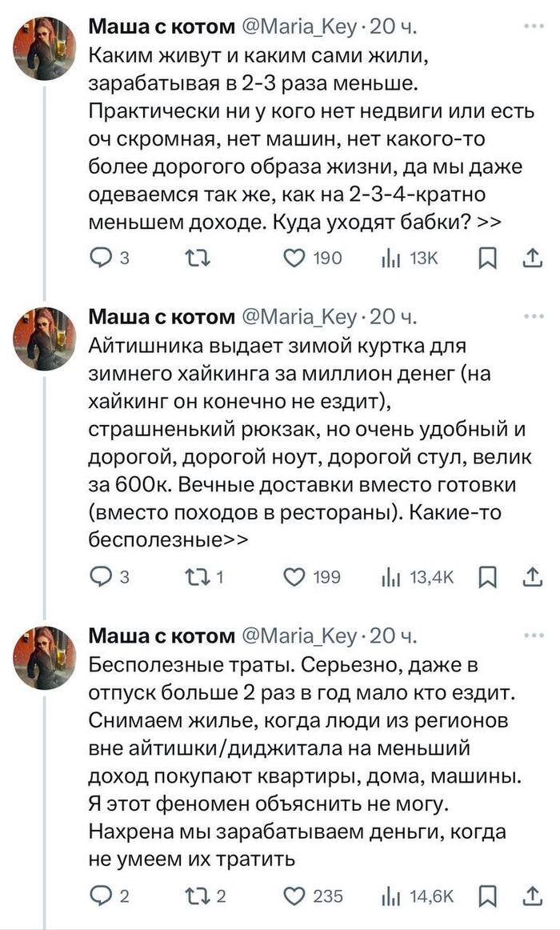Retweet the tweet showing 2 retweets
The height and width of the screenshot is (930, 560).
[194, 896]
